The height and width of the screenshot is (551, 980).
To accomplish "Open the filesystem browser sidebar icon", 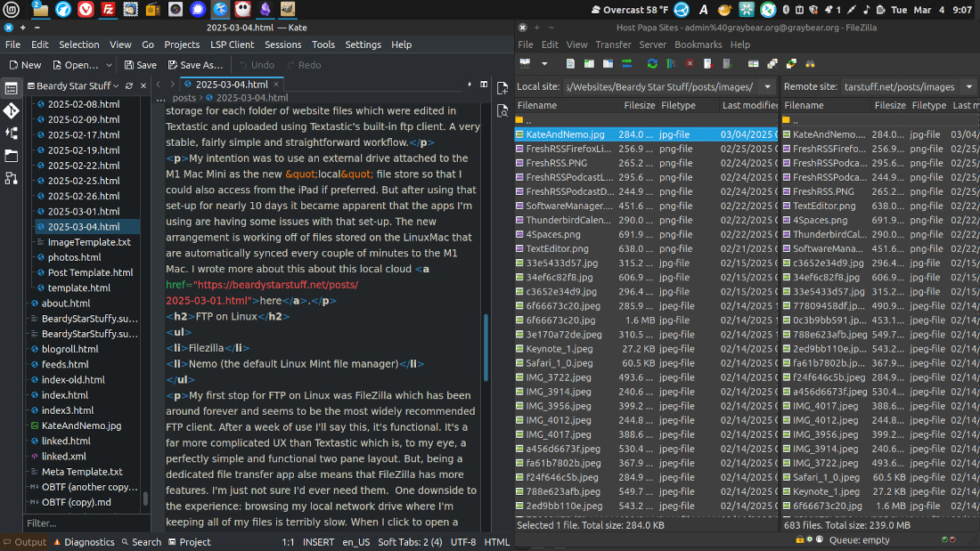I will point(12,156).
